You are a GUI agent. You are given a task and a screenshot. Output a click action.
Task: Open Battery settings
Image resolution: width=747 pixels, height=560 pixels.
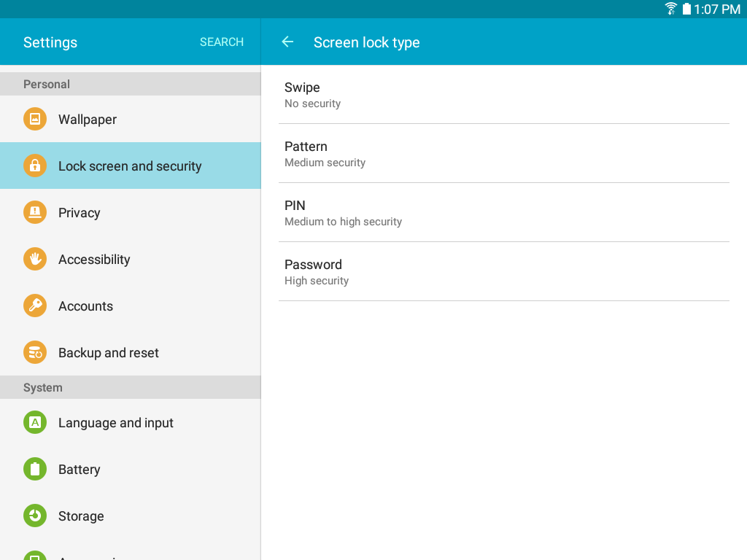131,469
